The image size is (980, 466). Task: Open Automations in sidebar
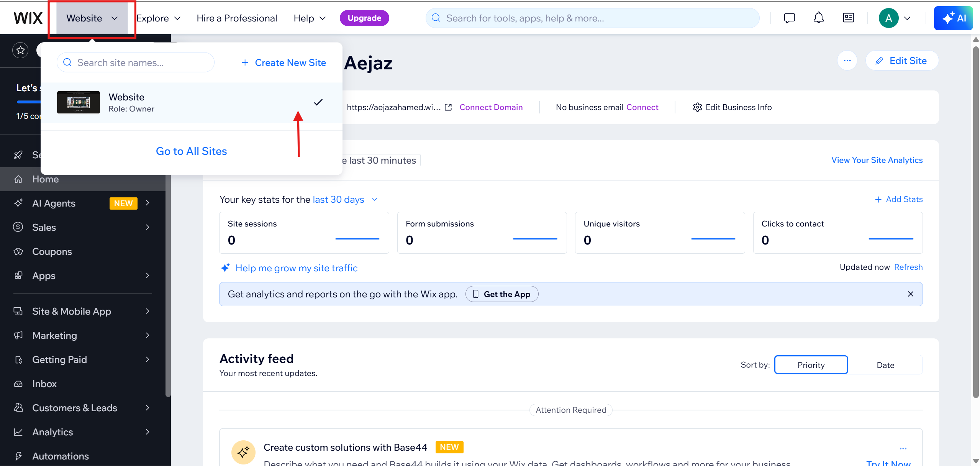[83, 456]
